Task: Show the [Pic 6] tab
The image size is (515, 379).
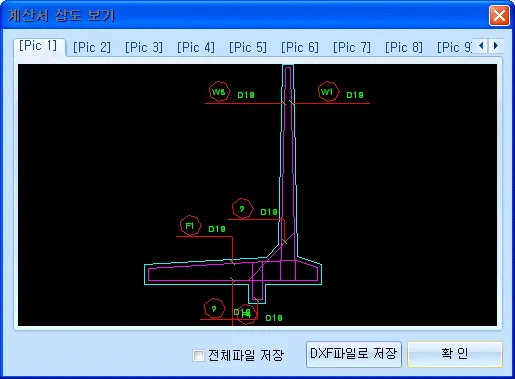Action: (300, 47)
